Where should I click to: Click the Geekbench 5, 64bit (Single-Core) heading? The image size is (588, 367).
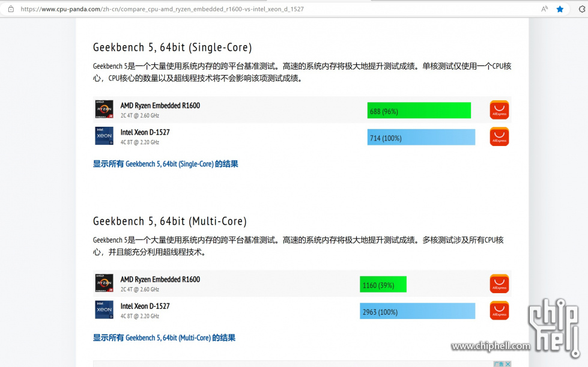172,47
